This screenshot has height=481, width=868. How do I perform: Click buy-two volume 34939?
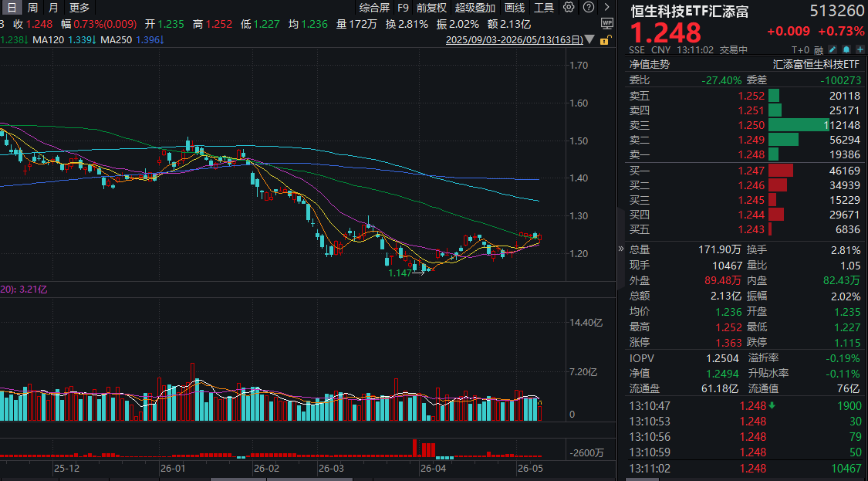[x=845, y=185]
